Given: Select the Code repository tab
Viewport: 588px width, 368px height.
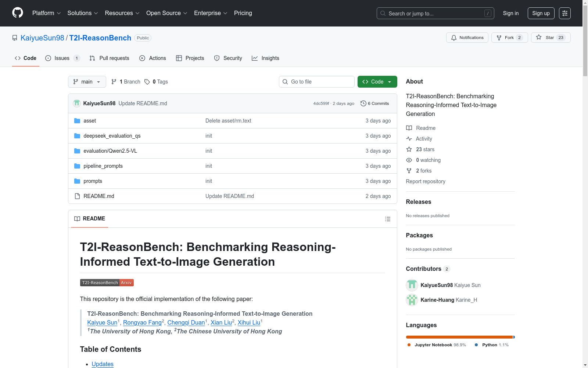Looking at the screenshot, I should click(x=26, y=58).
